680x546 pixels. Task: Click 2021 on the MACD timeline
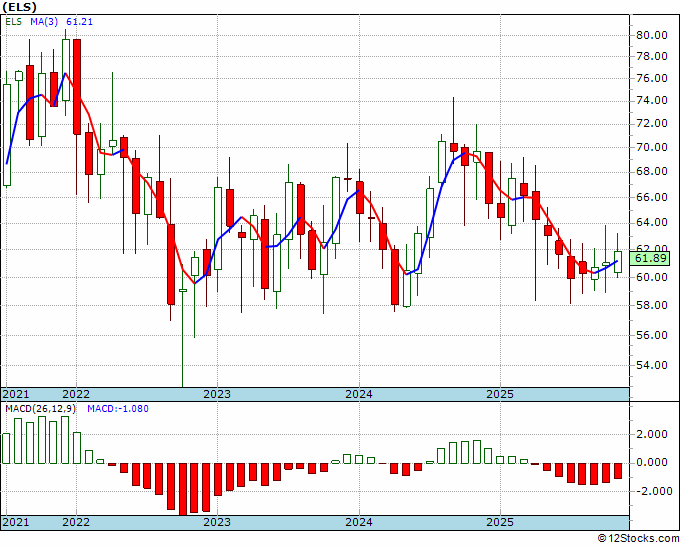pyautogui.click(x=16, y=522)
